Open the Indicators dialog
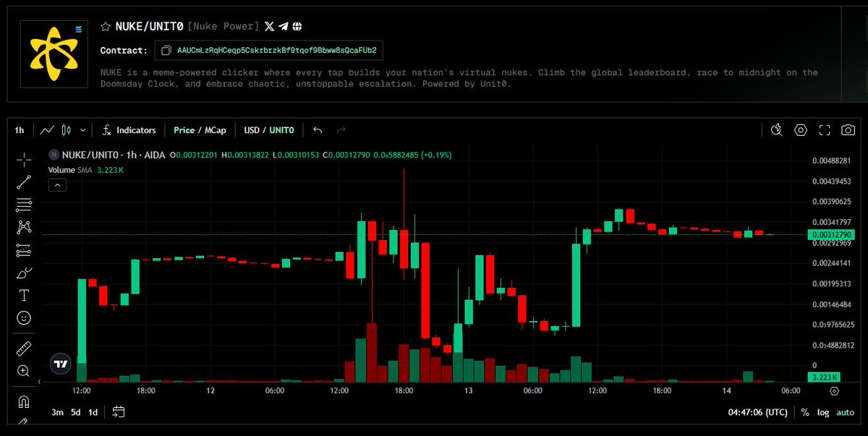This screenshot has width=868, height=436. [135, 130]
